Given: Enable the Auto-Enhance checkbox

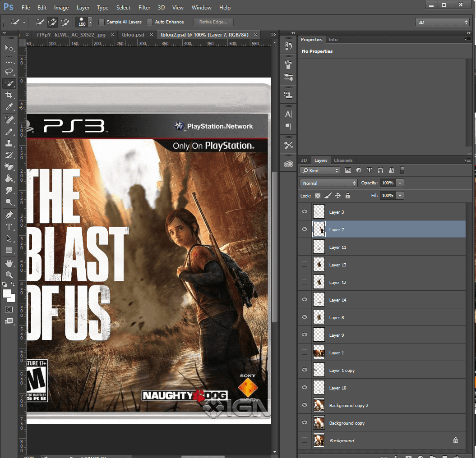Looking at the screenshot, I should coord(150,22).
